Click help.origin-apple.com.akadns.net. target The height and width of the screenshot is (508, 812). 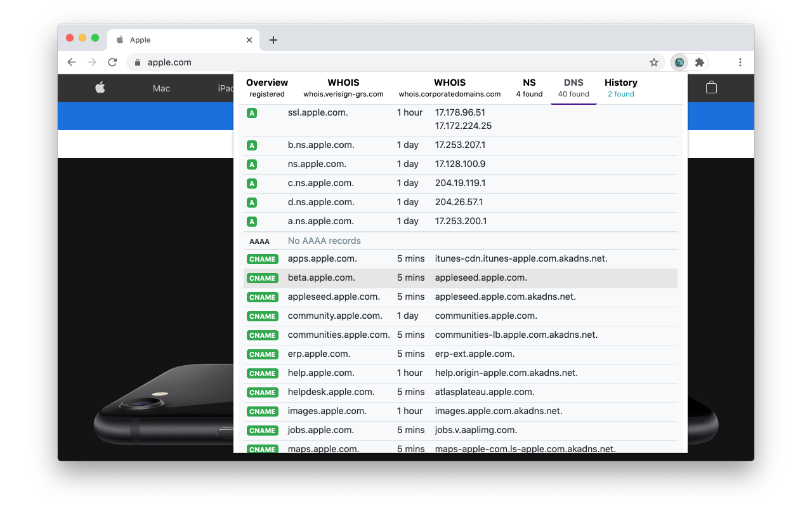[x=506, y=373]
